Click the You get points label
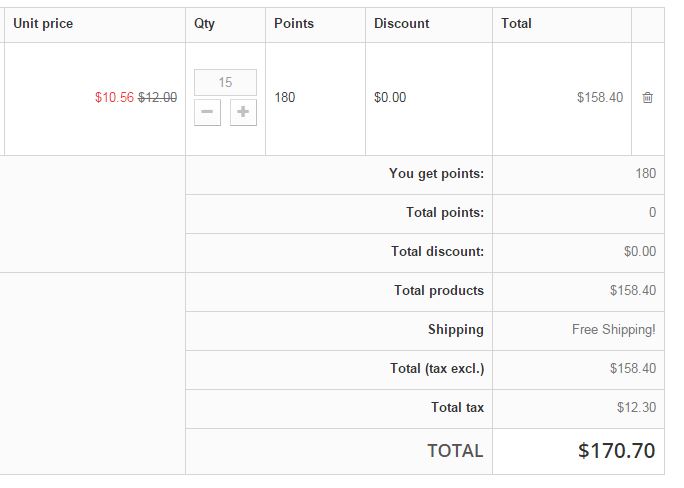This screenshot has width=684, height=488. (x=436, y=174)
